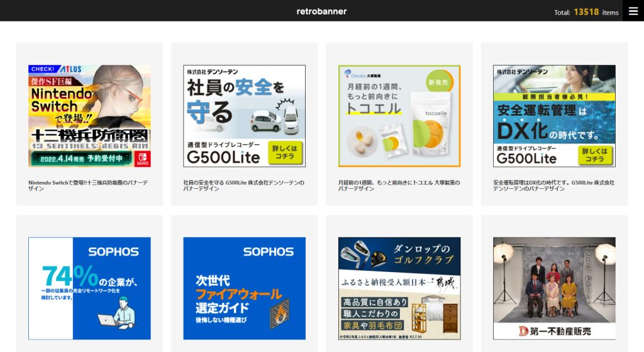This screenshot has width=644, height=352.
Task: Open the ダンロップのゴルフクラブ banner
Action: pos(399,288)
